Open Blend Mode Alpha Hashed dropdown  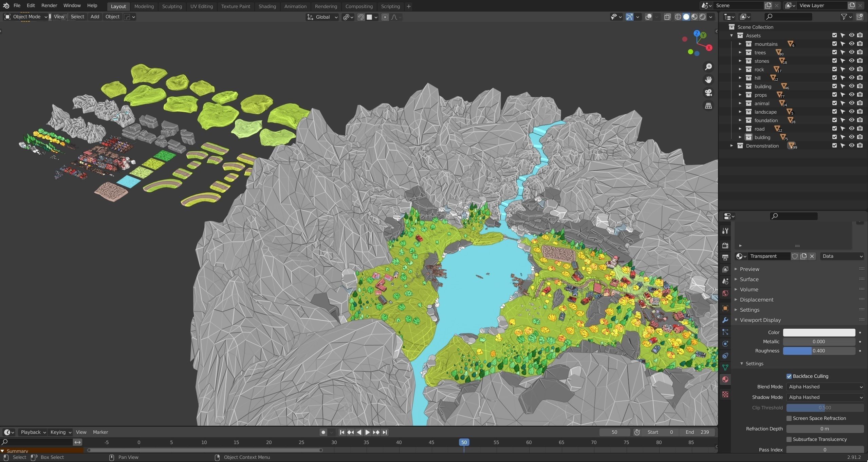pos(825,387)
